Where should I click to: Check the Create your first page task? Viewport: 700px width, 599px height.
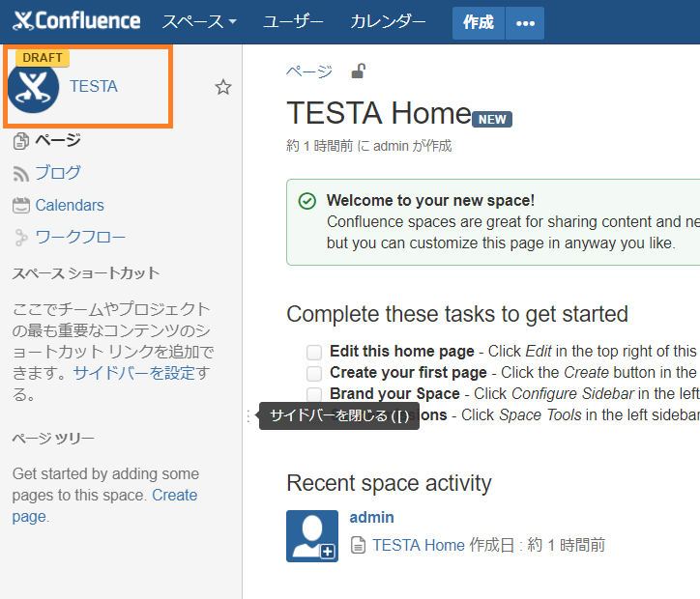coord(314,373)
